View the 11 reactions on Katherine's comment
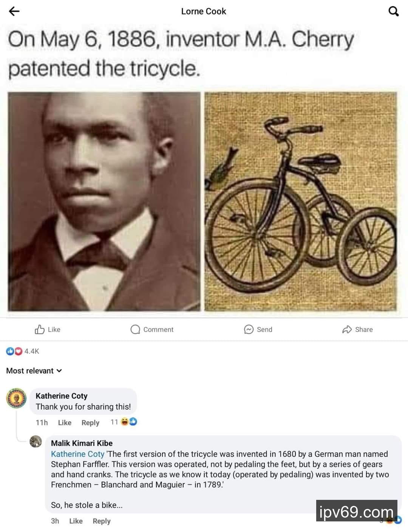The image size is (408, 532). click(x=124, y=422)
